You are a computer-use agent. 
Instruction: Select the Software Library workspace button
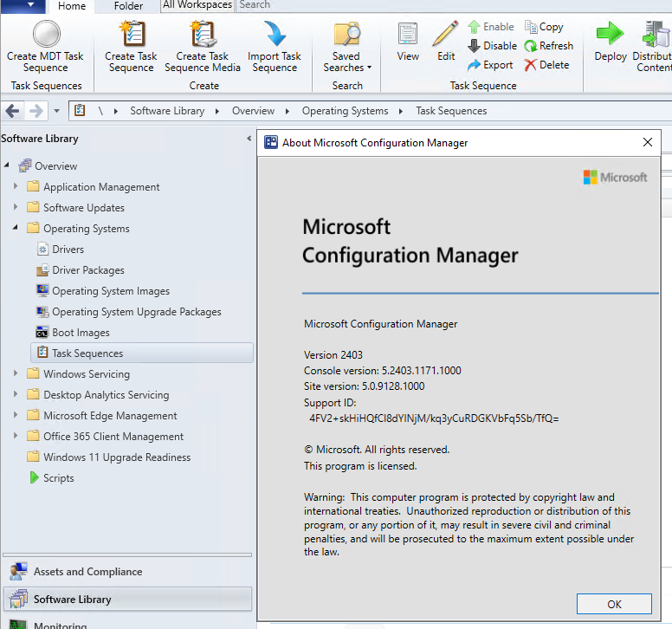[127, 599]
